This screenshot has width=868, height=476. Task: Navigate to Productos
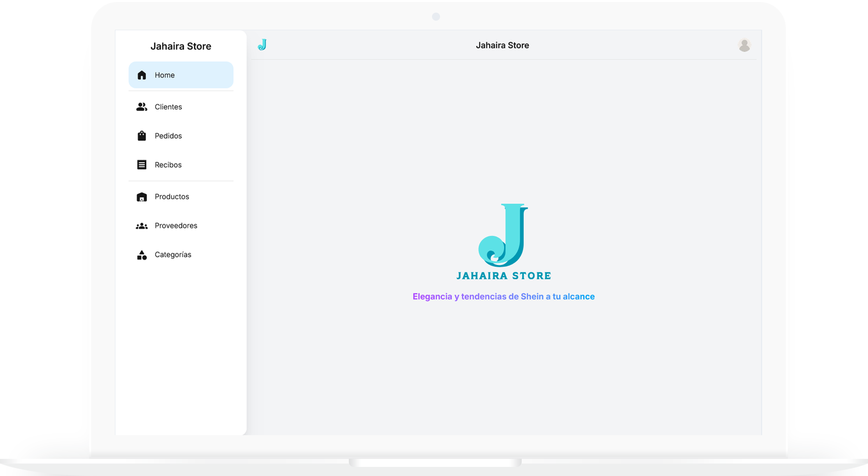[181, 197]
